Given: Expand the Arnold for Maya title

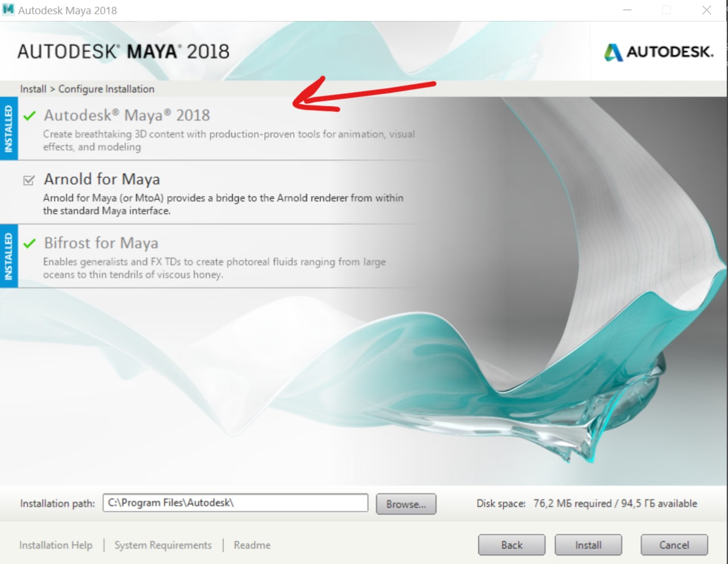Looking at the screenshot, I should [102, 179].
